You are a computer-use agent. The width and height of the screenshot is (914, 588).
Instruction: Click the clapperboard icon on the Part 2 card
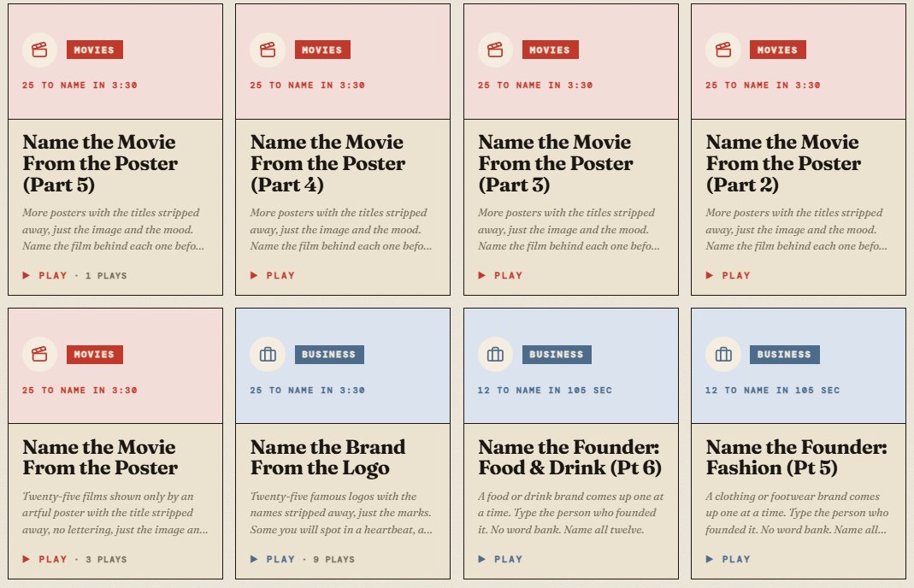(722, 50)
